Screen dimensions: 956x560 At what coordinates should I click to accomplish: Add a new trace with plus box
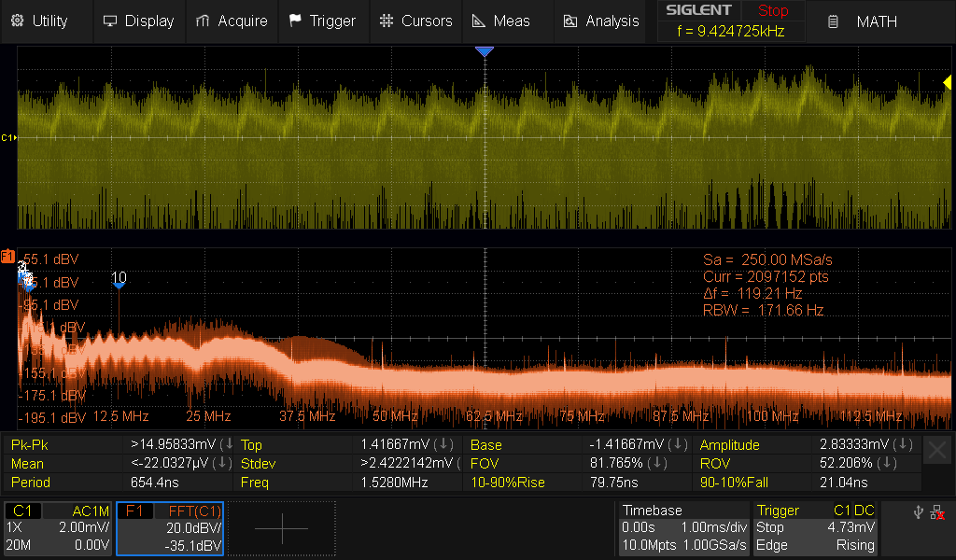pos(281,528)
